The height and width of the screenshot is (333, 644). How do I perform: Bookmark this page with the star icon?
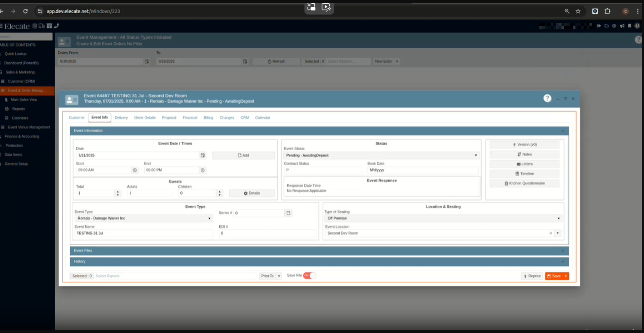point(578,11)
